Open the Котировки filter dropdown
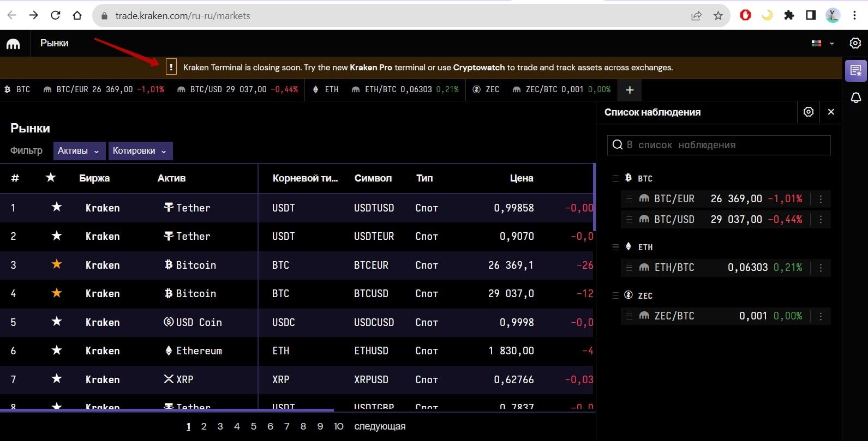 point(140,151)
